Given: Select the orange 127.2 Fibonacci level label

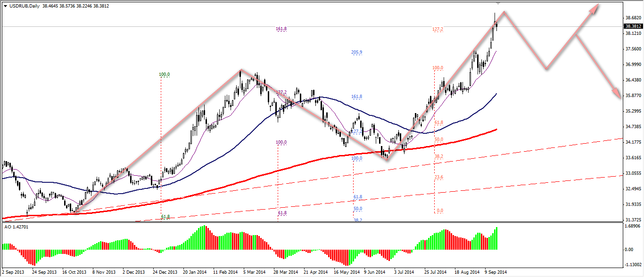Looking at the screenshot, I should (x=438, y=29).
